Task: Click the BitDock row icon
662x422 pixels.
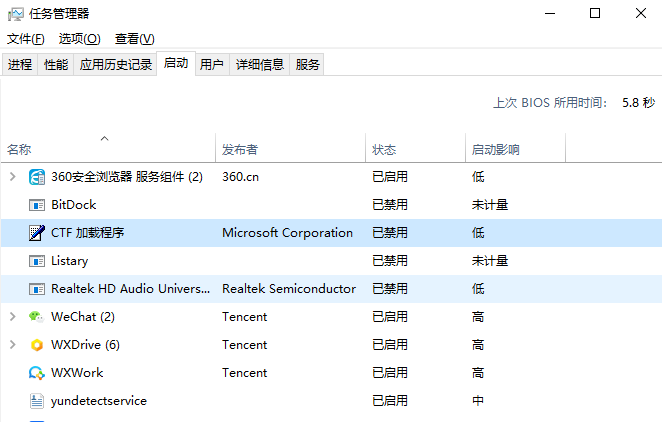Action: (37, 205)
